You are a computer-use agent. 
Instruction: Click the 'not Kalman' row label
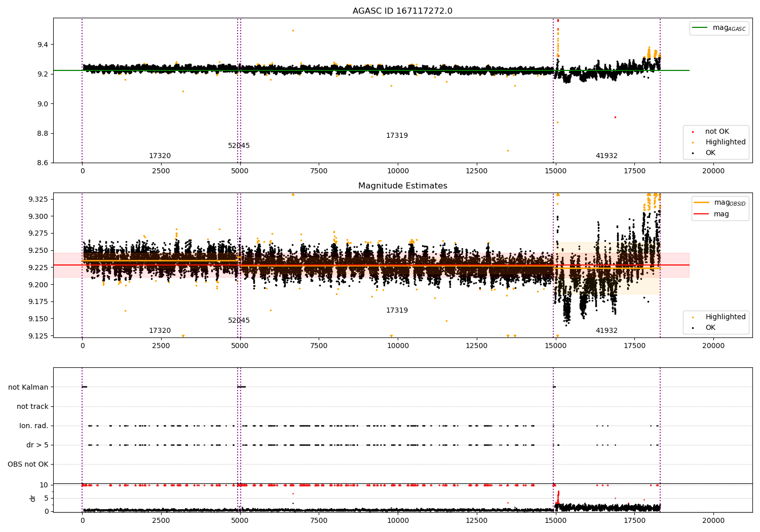28,388
